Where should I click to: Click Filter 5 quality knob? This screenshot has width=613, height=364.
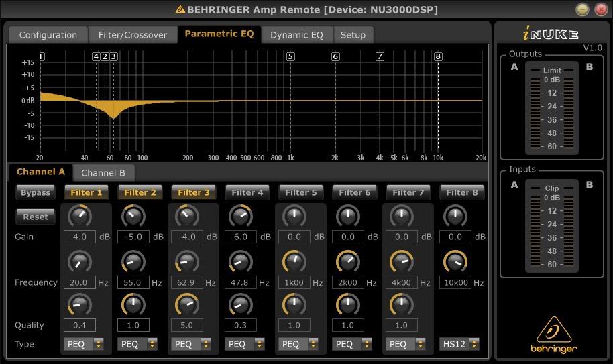294,304
